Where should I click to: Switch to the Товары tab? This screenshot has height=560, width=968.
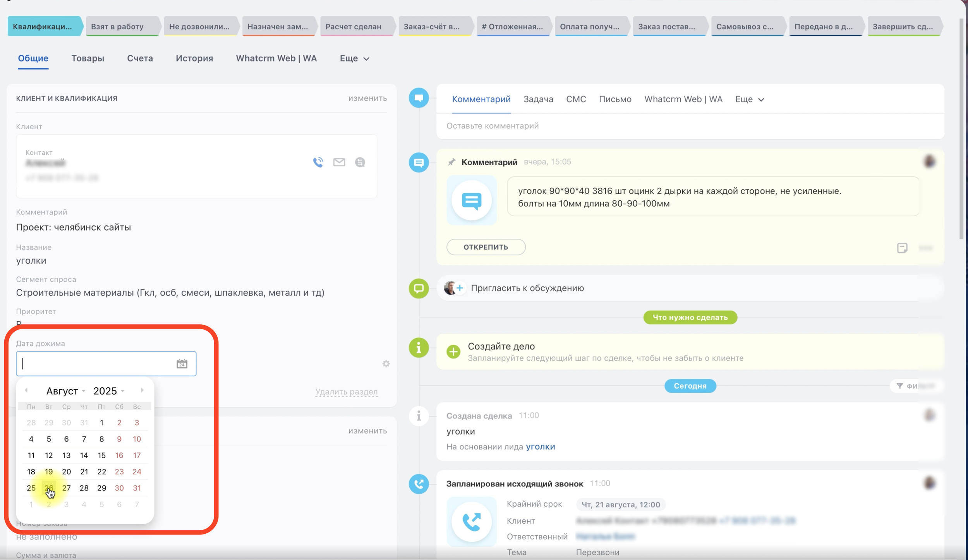[88, 58]
